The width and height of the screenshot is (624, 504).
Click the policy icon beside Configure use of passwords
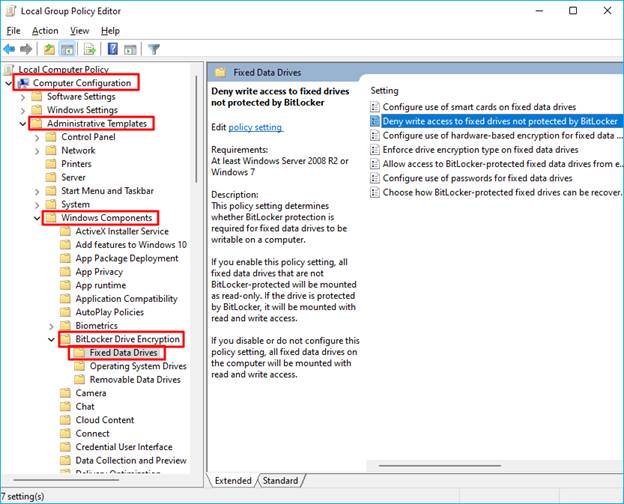[374, 178]
